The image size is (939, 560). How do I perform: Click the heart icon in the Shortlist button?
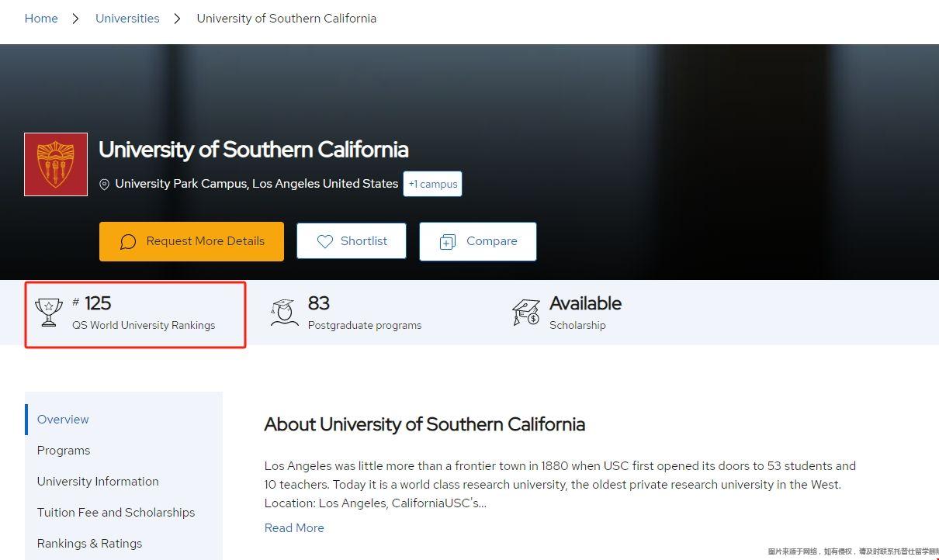click(325, 242)
